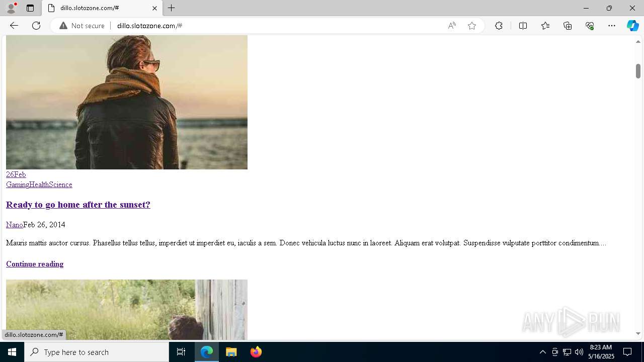Refresh the current page

pos(36,26)
